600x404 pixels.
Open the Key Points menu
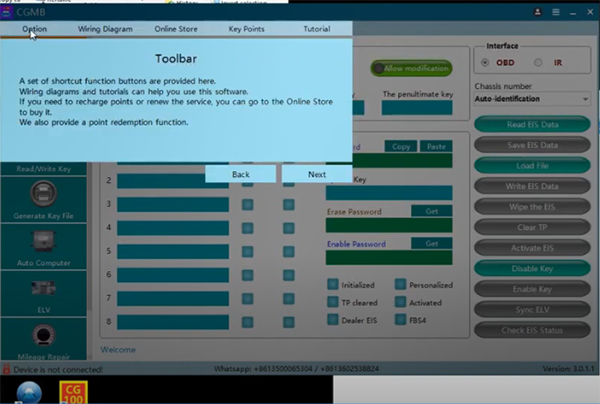(x=246, y=29)
